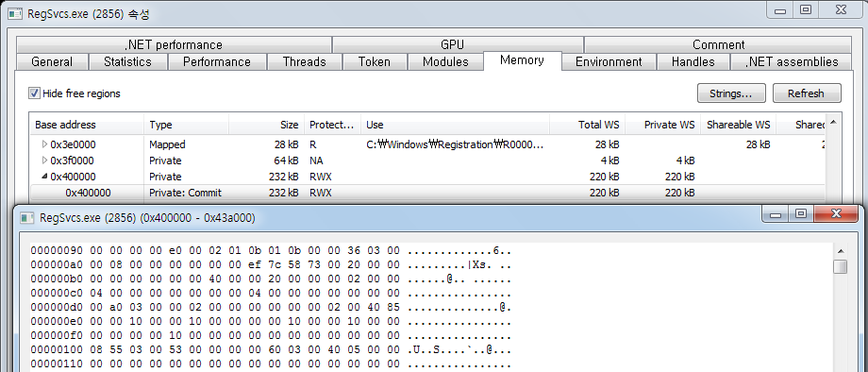
Task: Click the hex viewer window title icon
Action: [x=27, y=217]
